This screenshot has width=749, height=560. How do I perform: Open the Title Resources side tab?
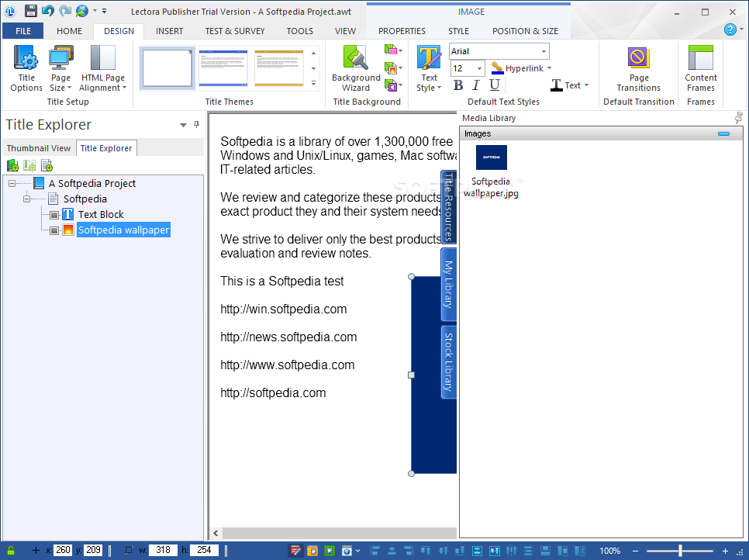(448, 207)
